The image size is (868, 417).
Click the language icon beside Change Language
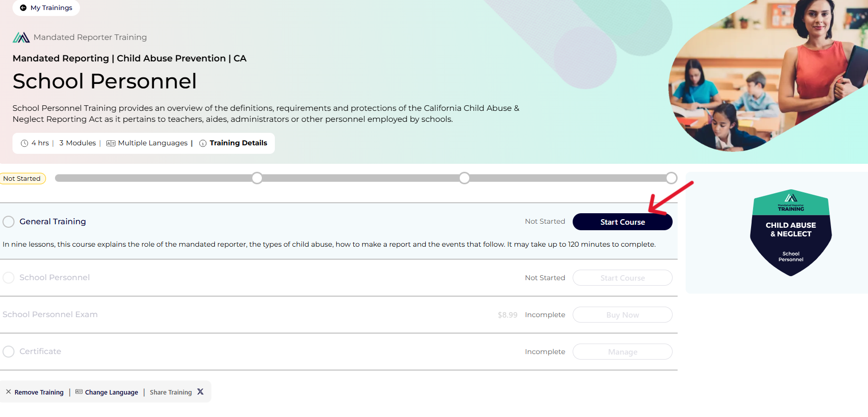79,392
